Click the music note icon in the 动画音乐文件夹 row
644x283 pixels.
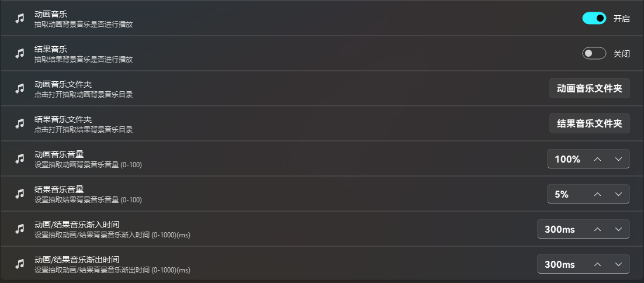20,89
